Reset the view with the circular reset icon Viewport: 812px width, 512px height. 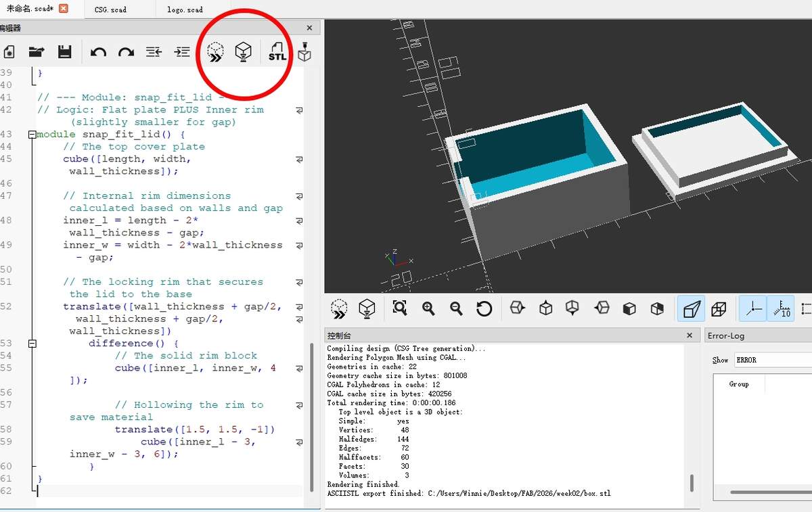pyautogui.click(x=484, y=308)
